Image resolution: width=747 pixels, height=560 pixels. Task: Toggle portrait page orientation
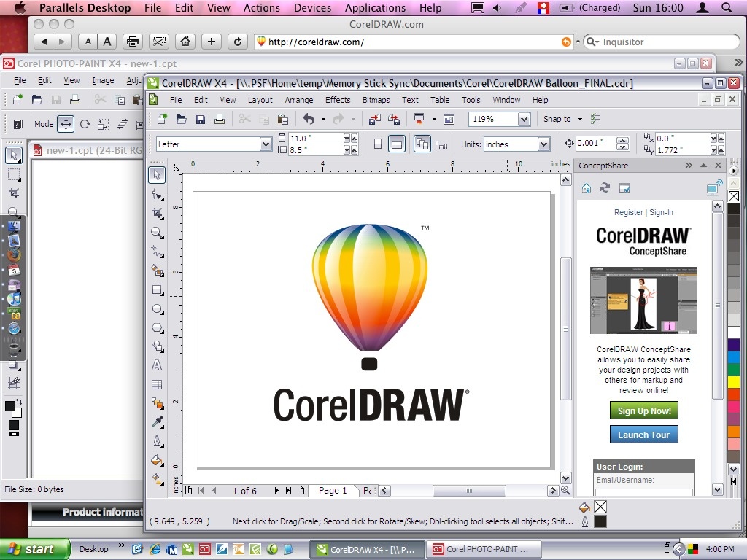[x=378, y=144]
